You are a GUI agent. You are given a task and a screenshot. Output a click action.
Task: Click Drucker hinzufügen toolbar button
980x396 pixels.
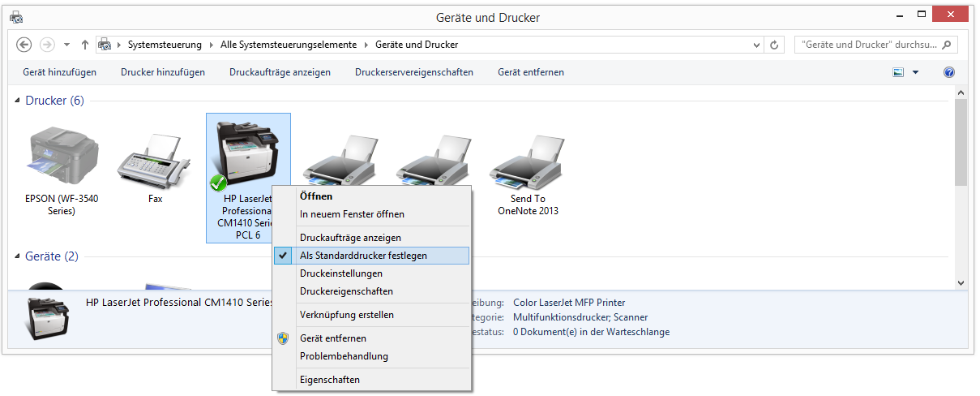(163, 72)
